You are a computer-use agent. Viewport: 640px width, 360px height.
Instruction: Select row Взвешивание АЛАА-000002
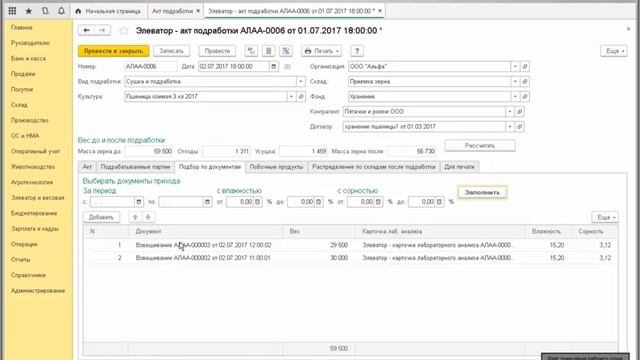351,258
